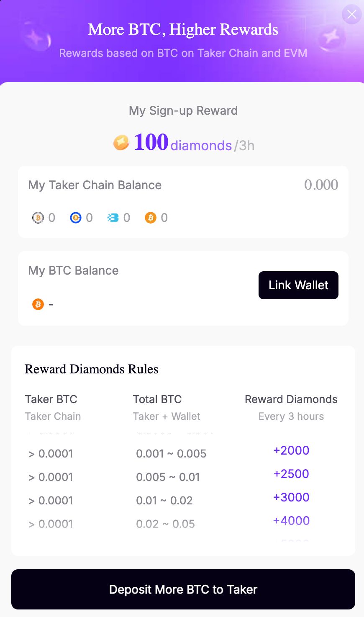The width and height of the screenshot is (364, 617).
Task: Click the Reward Diamonds column header
Action: tap(291, 399)
